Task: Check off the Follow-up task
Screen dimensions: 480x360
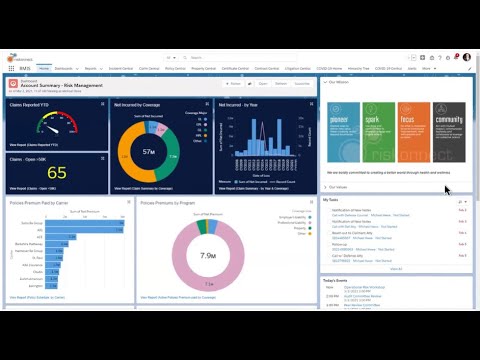Action: (328, 245)
